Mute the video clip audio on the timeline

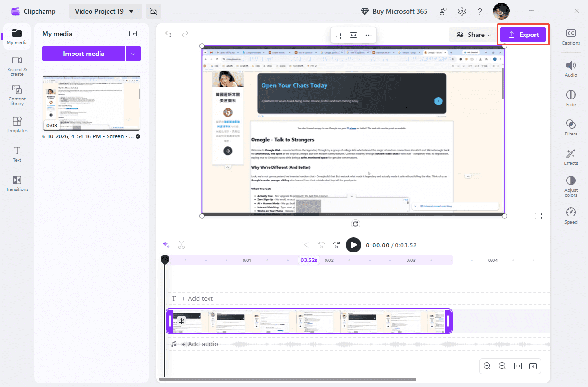point(181,321)
